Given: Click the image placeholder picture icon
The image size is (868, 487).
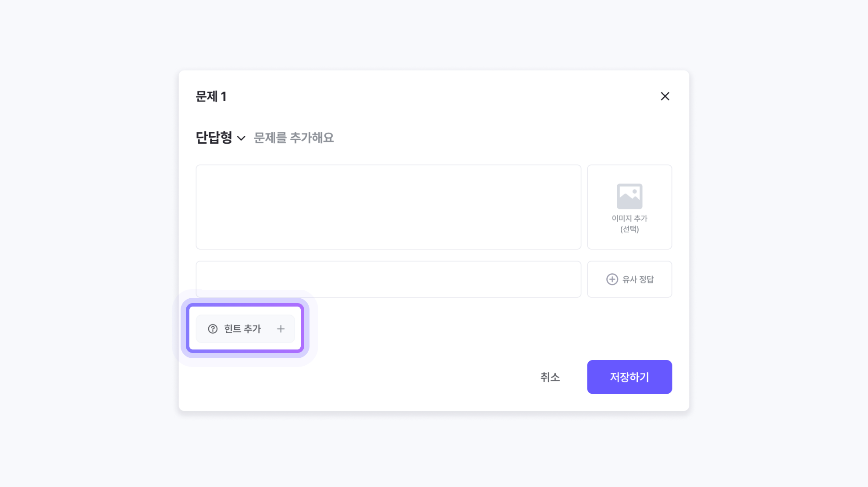Looking at the screenshot, I should (629, 196).
